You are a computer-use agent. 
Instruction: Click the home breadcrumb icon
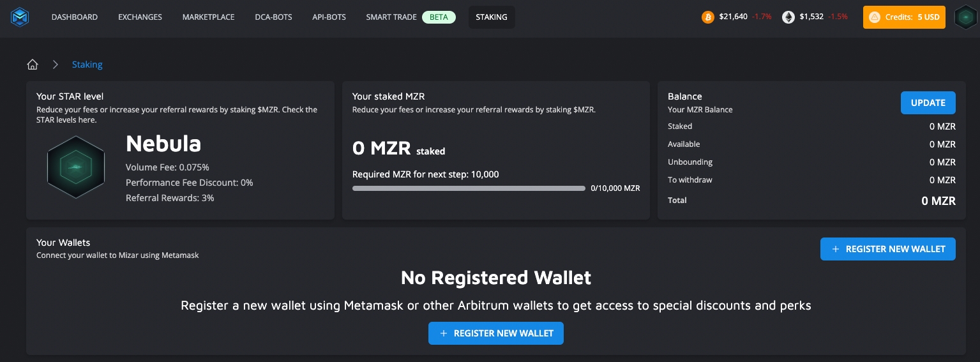point(33,64)
